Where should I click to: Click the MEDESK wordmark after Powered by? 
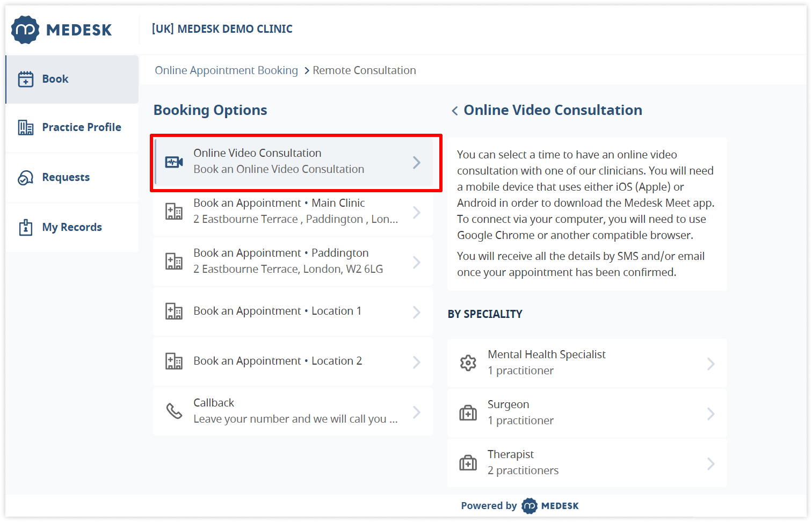point(560,506)
